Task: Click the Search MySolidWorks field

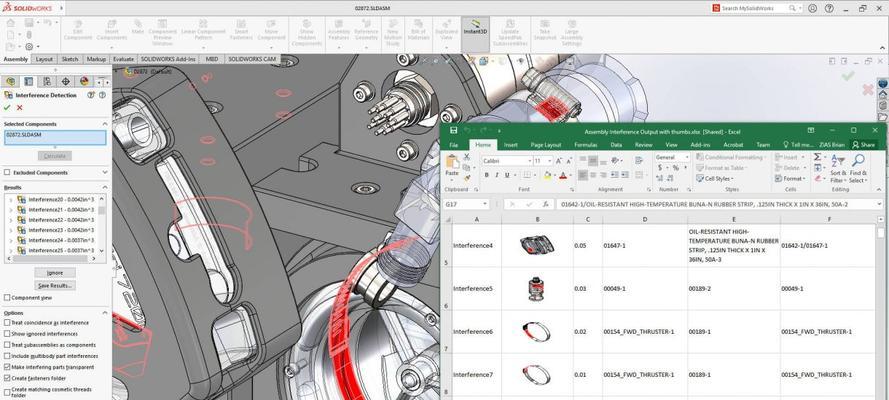Action: pyautogui.click(x=759, y=8)
